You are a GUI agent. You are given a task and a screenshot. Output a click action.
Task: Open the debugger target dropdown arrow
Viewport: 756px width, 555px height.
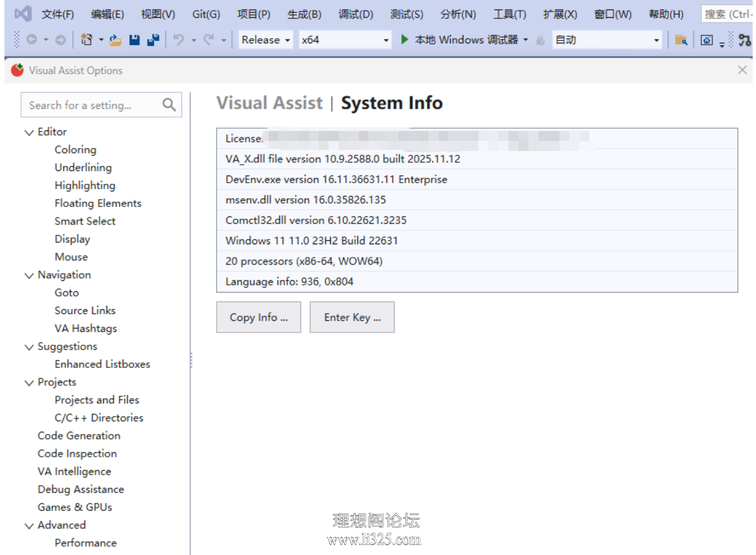tap(526, 40)
